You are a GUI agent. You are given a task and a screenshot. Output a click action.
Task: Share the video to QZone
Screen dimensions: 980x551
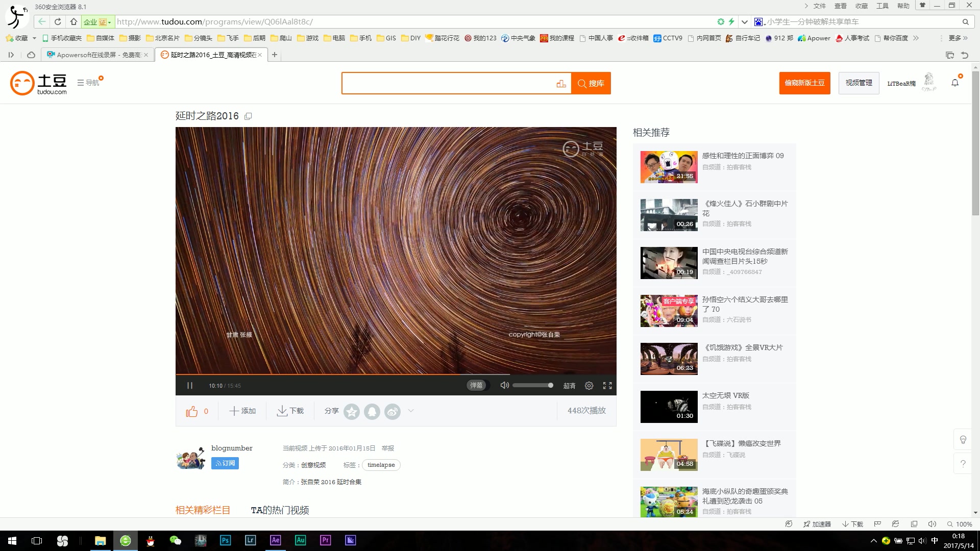coord(352,411)
